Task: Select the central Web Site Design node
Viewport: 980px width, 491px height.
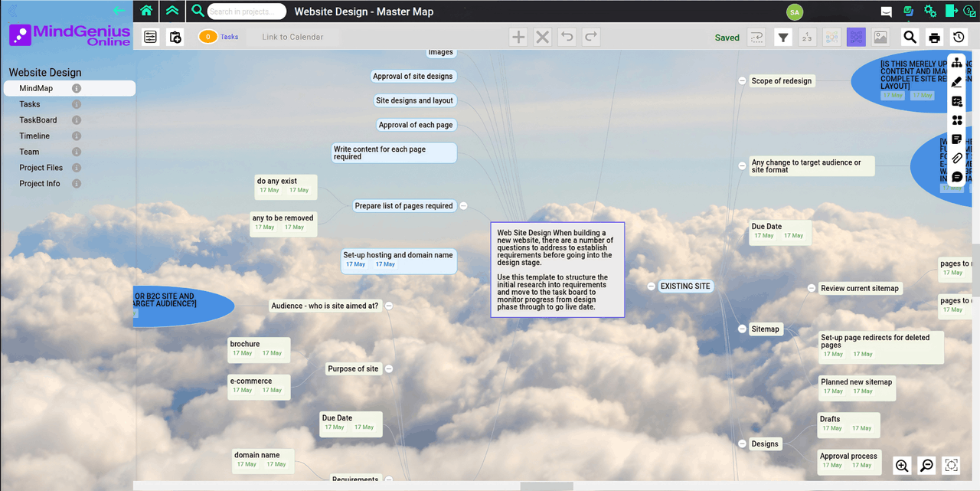Action: pos(557,270)
